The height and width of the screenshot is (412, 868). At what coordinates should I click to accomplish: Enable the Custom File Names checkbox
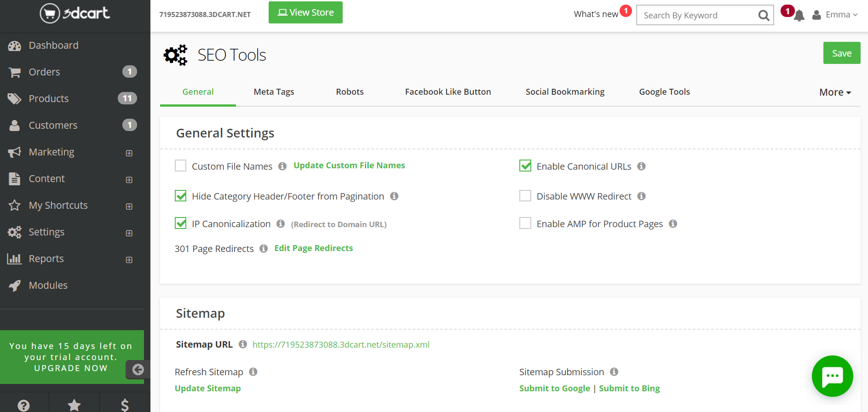(181, 166)
